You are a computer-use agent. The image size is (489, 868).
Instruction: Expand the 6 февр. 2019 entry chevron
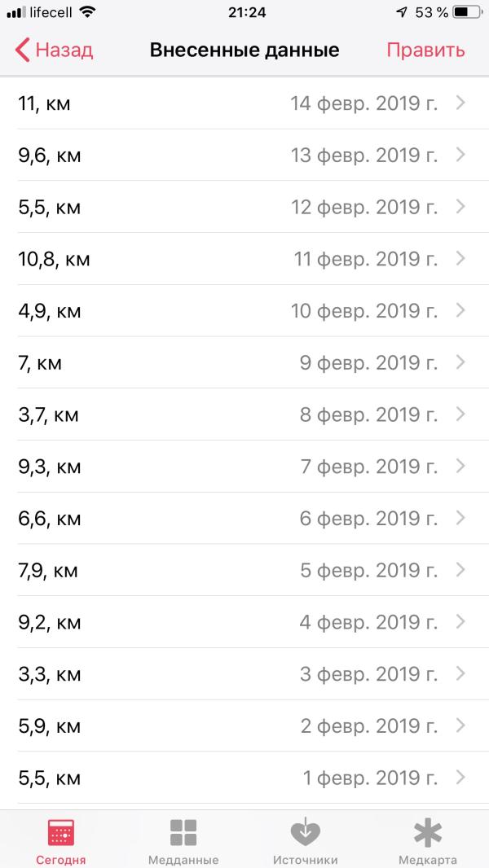click(460, 518)
